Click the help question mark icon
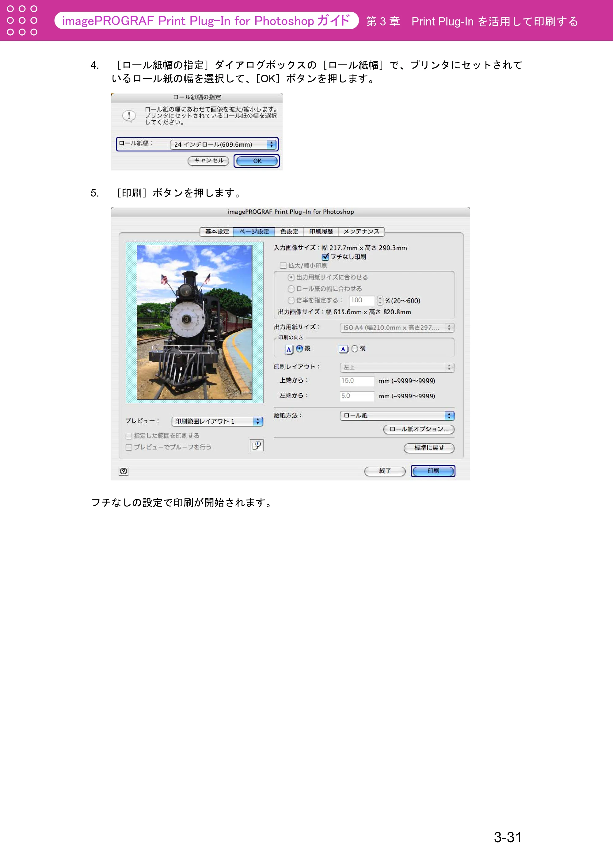The width and height of the screenshot is (613, 868). [x=124, y=471]
